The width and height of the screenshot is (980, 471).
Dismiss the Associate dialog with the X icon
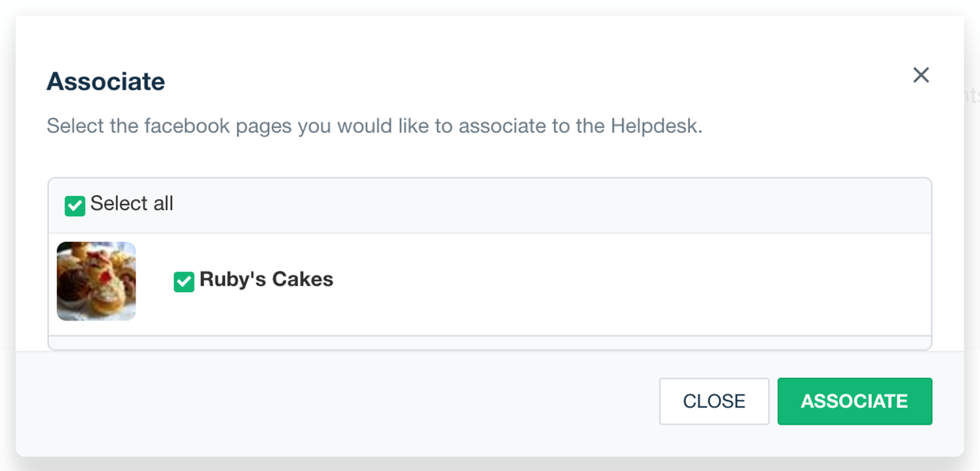[x=920, y=75]
